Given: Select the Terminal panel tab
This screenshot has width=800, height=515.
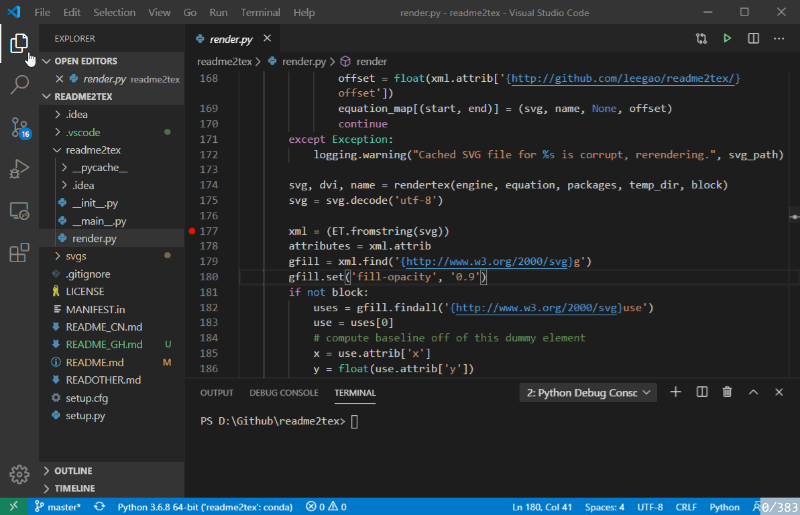Looking at the screenshot, I should (x=355, y=393).
